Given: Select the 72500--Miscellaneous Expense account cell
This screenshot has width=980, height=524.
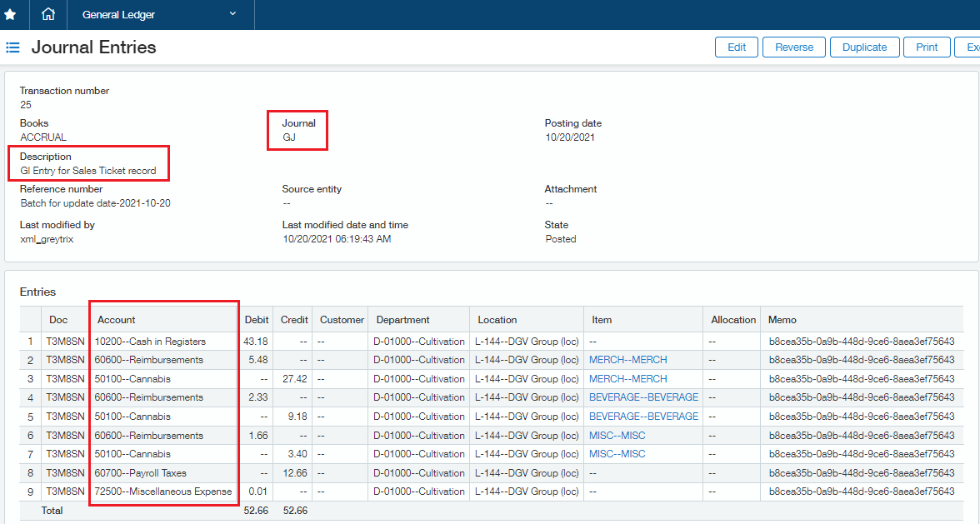Looking at the screenshot, I should point(163,492).
